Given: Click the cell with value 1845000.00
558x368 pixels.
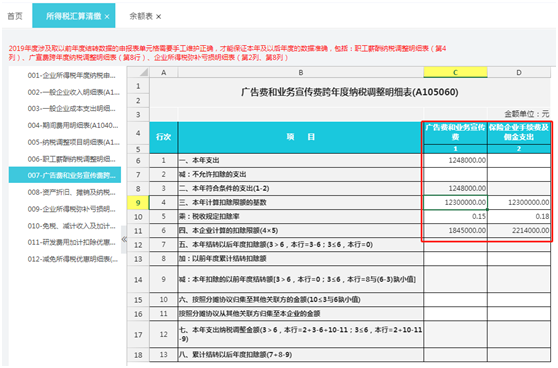Looking at the screenshot, I should [x=455, y=231].
